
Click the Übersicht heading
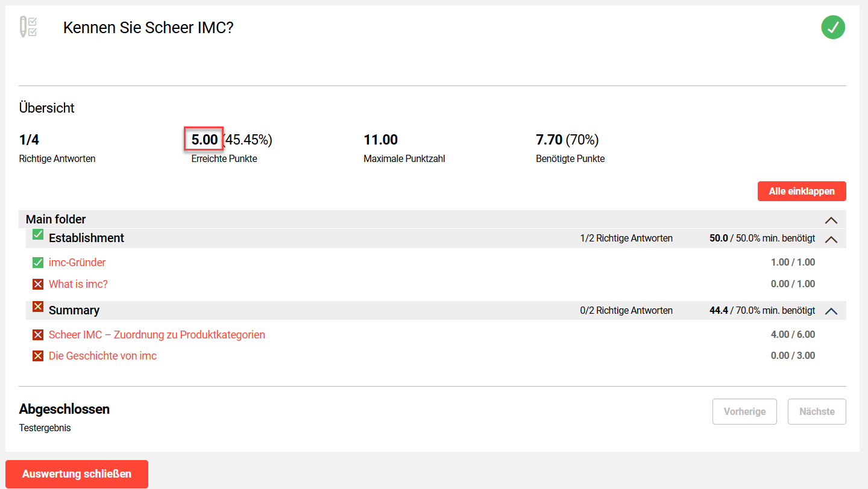(x=47, y=108)
